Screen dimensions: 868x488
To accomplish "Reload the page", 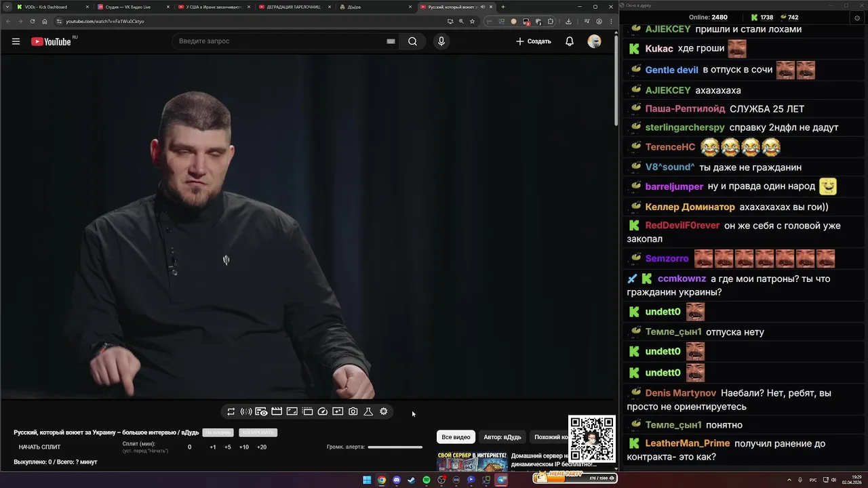I will pos(33,21).
